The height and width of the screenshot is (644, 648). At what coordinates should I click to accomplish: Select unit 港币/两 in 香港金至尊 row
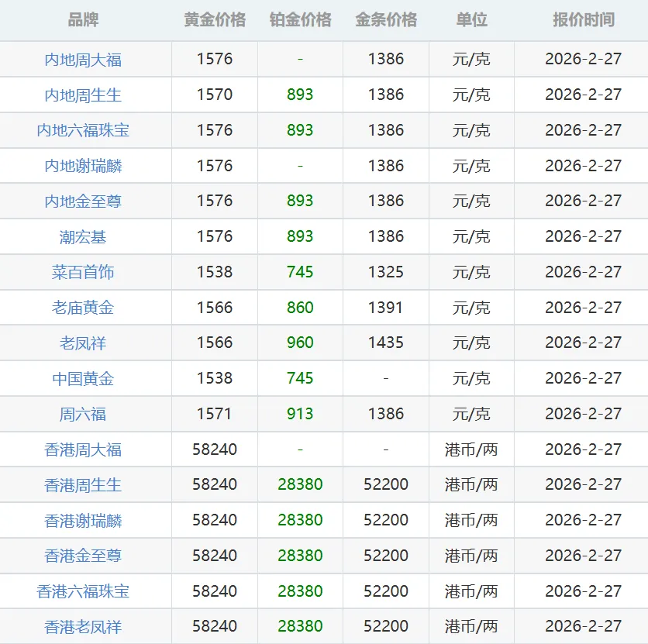pyautogui.click(x=471, y=556)
